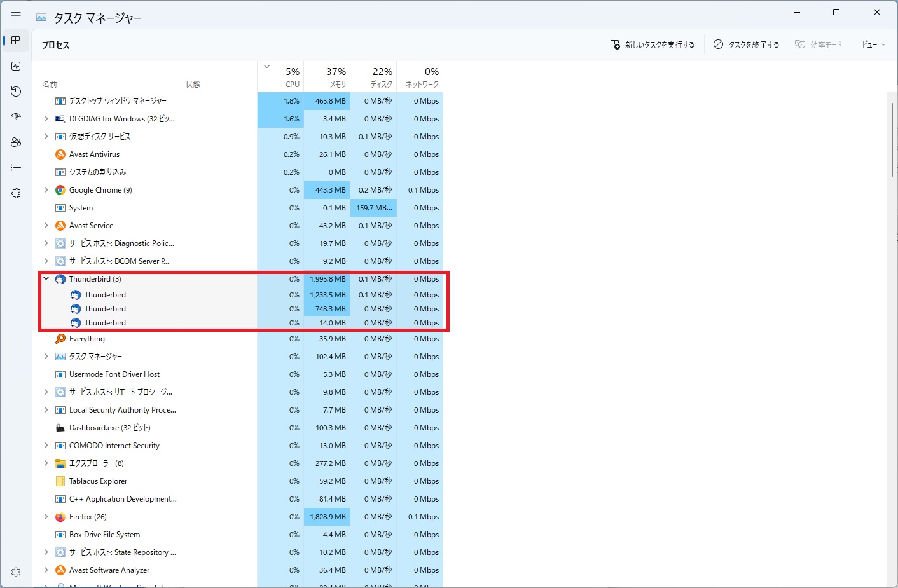Sort by the メモリ column header
Screen dimensions: 898x588
point(328,77)
